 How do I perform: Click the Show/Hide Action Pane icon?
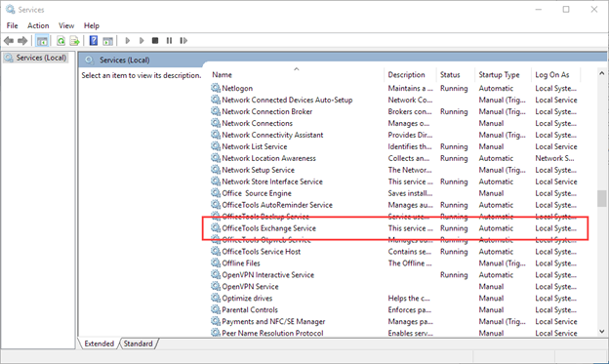point(107,40)
